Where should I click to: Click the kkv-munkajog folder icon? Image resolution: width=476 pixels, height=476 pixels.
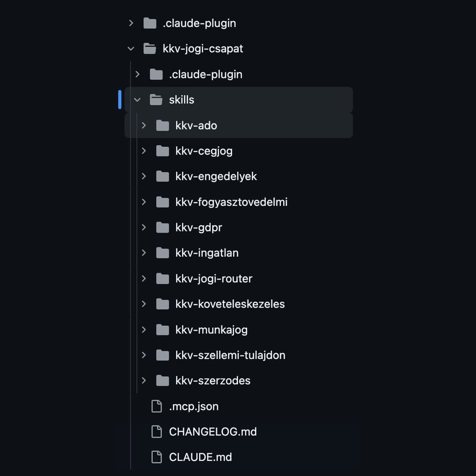tap(162, 329)
